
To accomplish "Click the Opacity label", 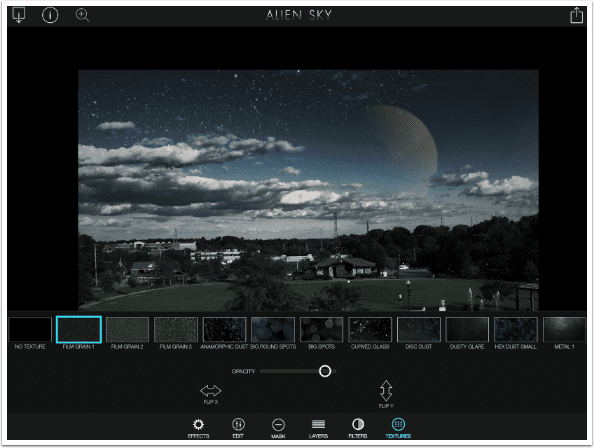I will (243, 372).
